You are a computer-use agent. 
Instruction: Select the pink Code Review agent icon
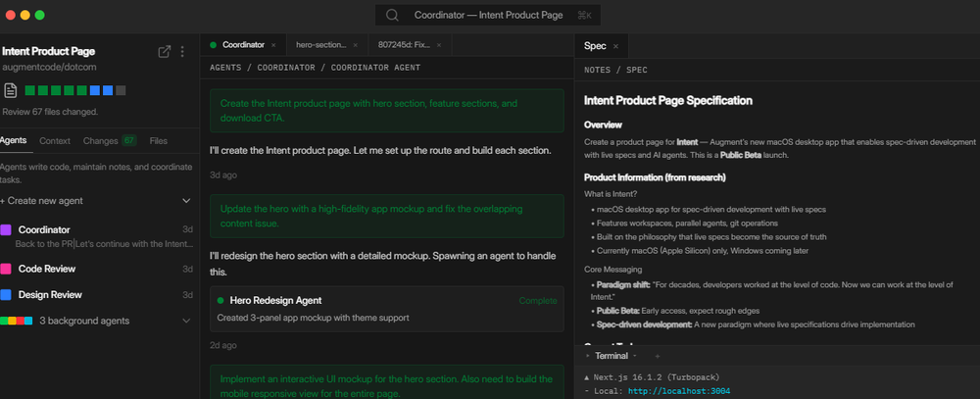[x=6, y=269]
